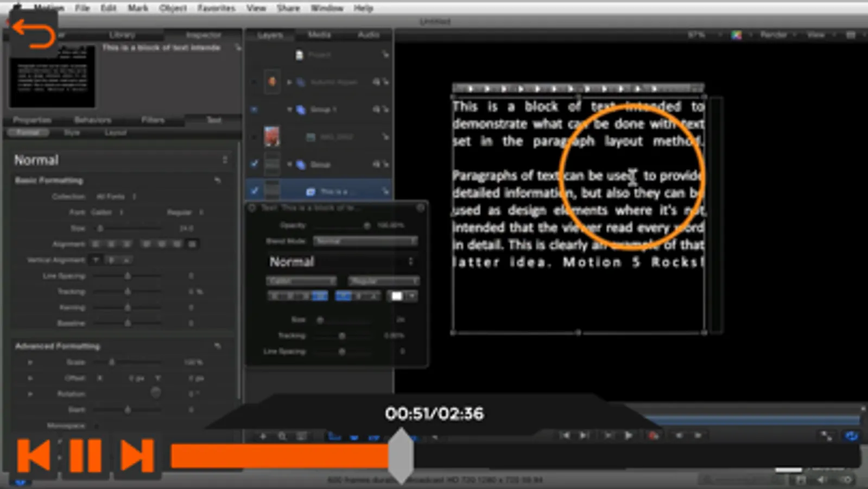Open Normal text style preset in Inspector
The height and width of the screenshot is (489, 868).
(121, 160)
